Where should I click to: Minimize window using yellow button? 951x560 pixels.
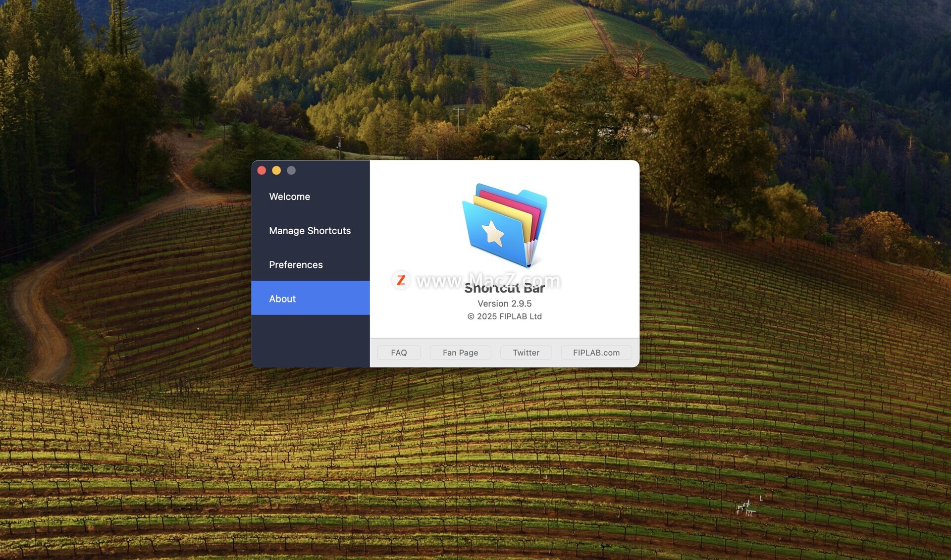[276, 170]
